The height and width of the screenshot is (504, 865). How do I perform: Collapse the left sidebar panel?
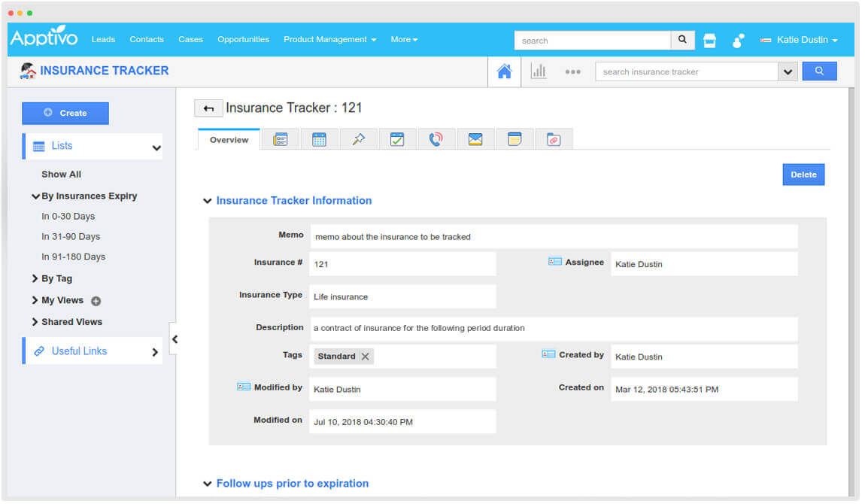(x=175, y=339)
